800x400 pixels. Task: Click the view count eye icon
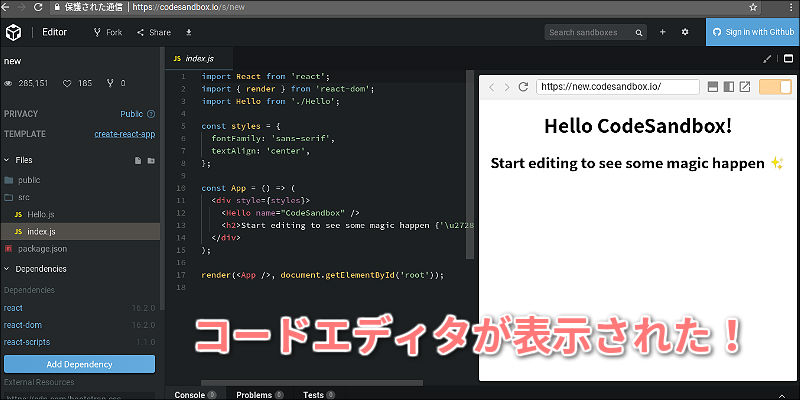point(8,83)
